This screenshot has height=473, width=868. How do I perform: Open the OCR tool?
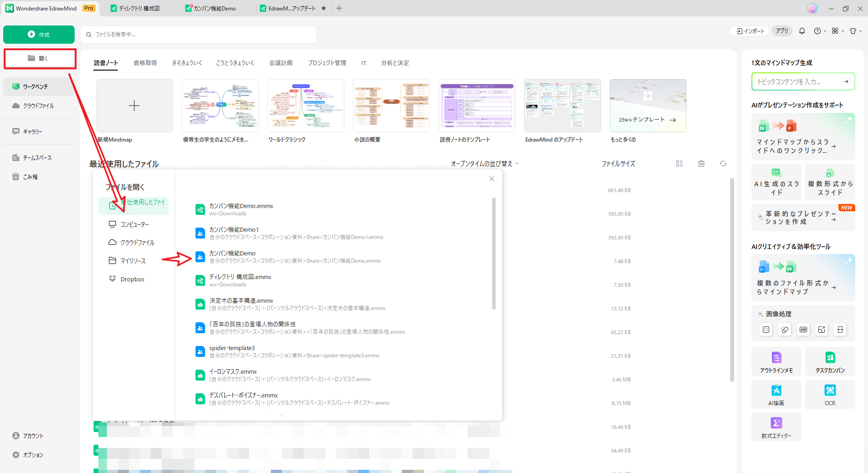[x=830, y=394]
